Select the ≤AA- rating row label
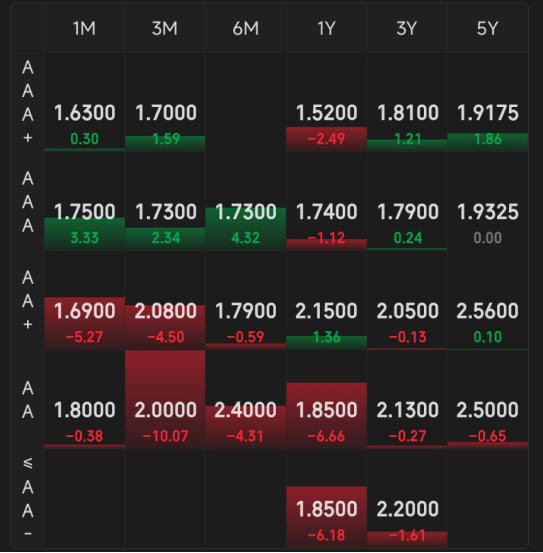This screenshot has width=543, height=553. pos(28,498)
